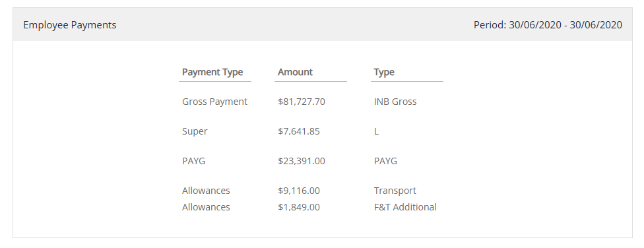Click the $9,116.00 allowance amount
Screen dimensions: 644x248
click(x=299, y=191)
